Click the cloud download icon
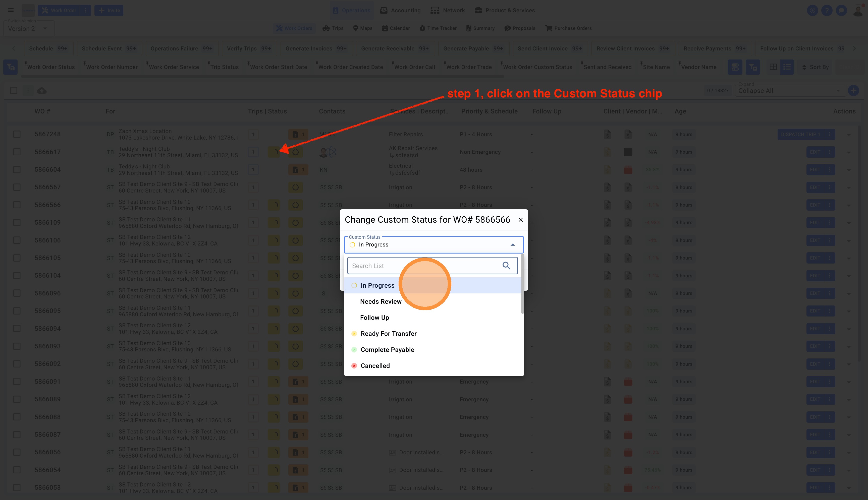Viewport: 868px width, 500px height. [42, 91]
